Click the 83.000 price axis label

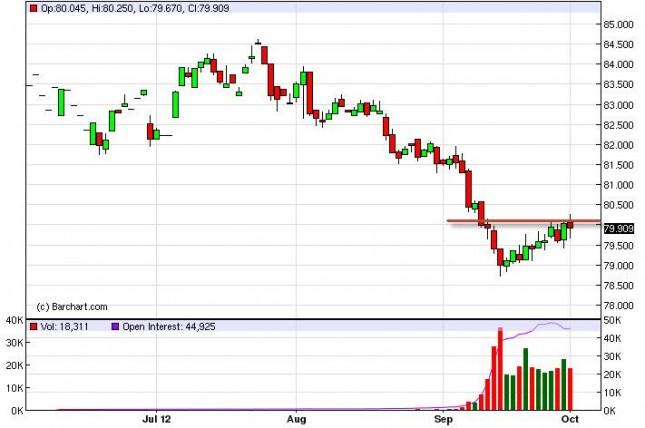click(618, 105)
